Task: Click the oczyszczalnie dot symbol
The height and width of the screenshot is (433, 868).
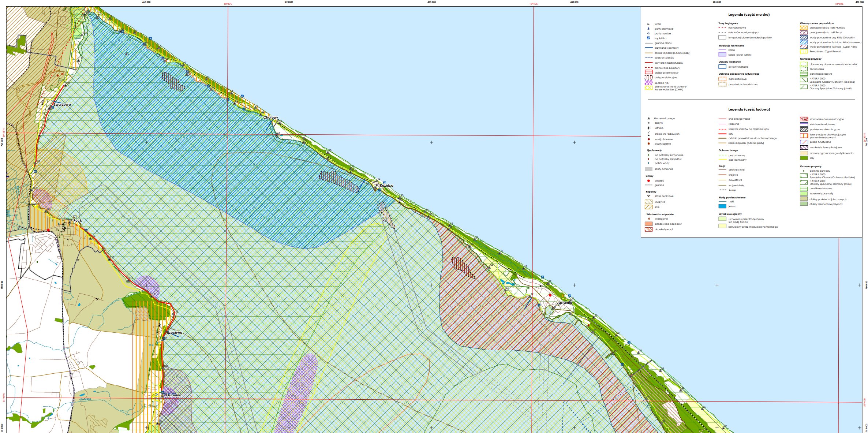Action: (648, 143)
